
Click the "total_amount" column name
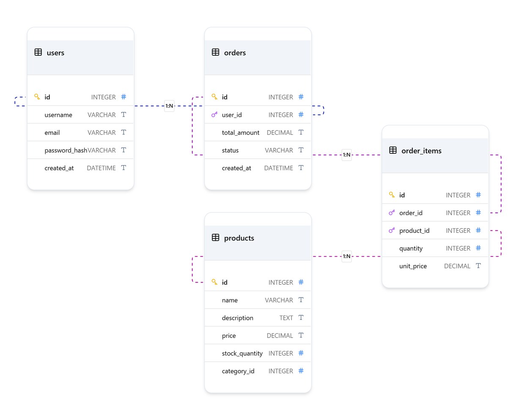pos(241,133)
